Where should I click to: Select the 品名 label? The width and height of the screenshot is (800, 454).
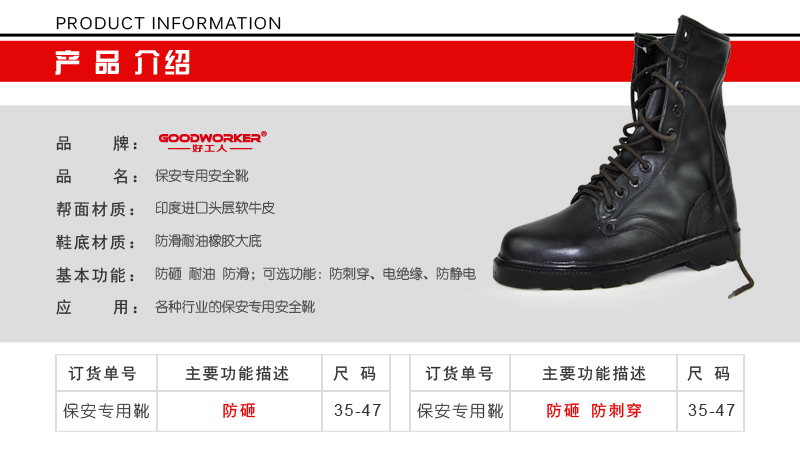pos(97,176)
